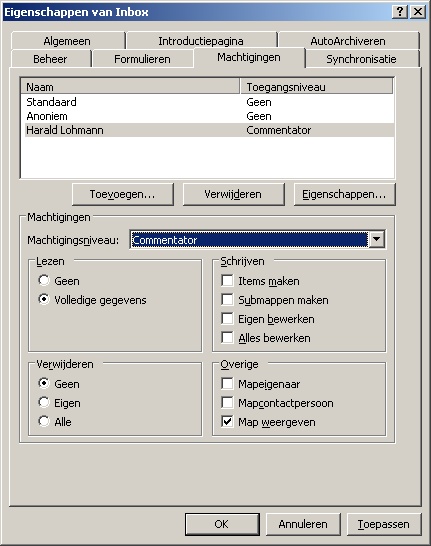Tick the Mapeigenaar checkbox
Image resolution: width=431 pixels, height=546 pixels.
tap(227, 383)
